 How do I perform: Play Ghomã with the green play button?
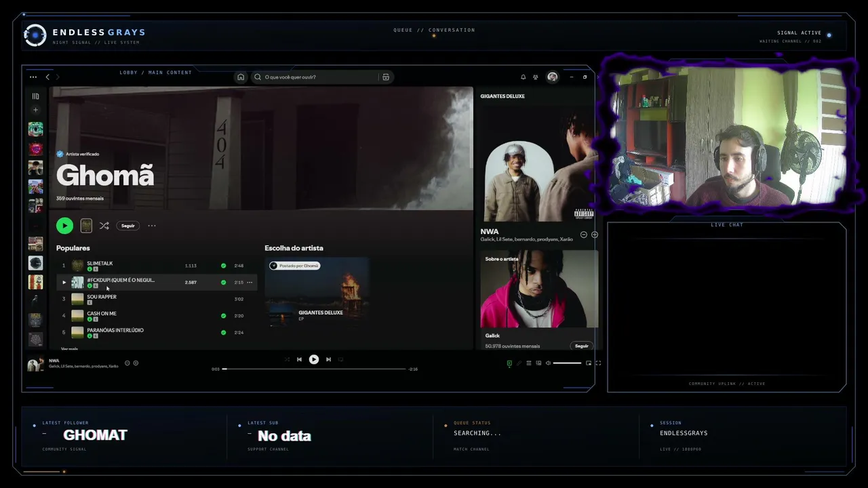pyautogui.click(x=64, y=226)
